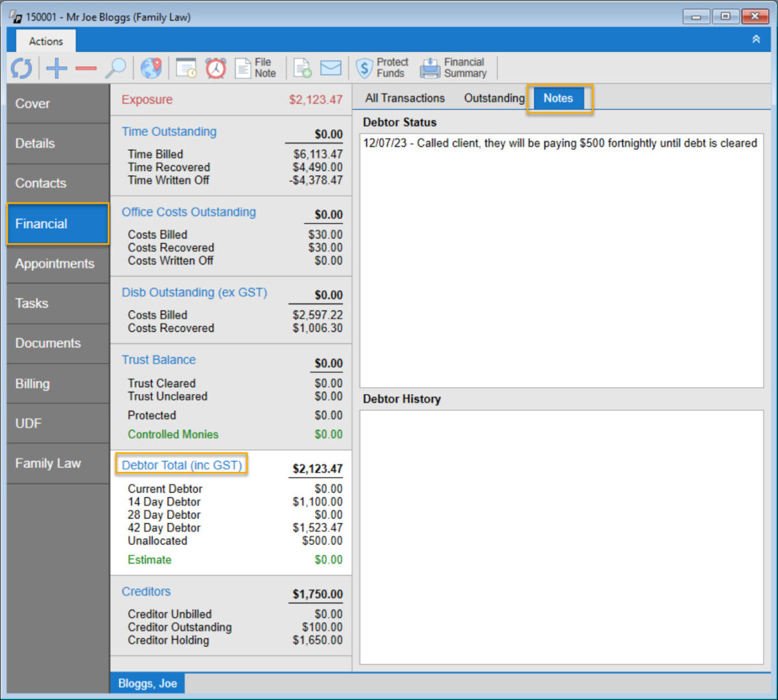This screenshot has height=700, width=778.
Task: Select the Notes tab
Action: [558, 99]
